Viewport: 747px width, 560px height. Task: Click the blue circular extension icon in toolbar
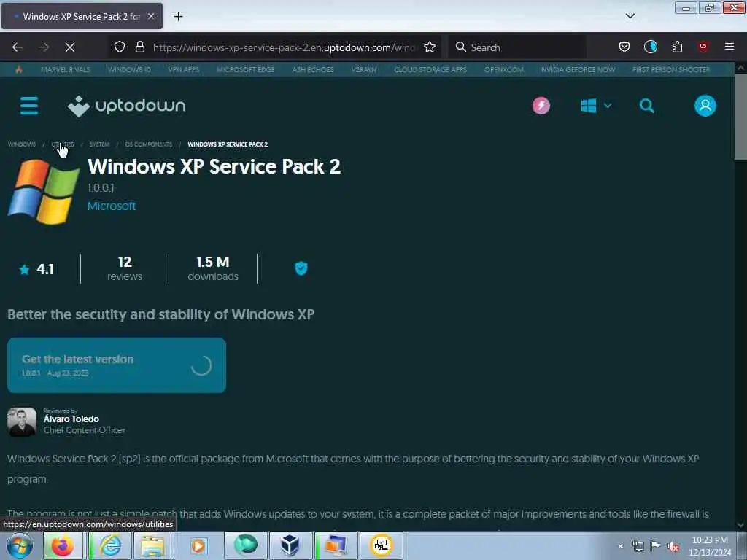coord(650,47)
